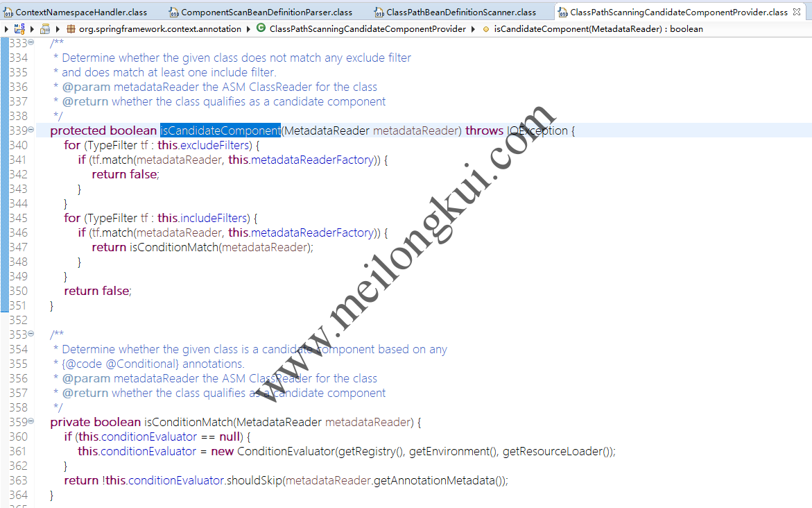Click the class file icon on ComponentScanBeanDefinitionParser tab
This screenshot has width=812, height=508.
pyautogui.click(x=173, y=12)
